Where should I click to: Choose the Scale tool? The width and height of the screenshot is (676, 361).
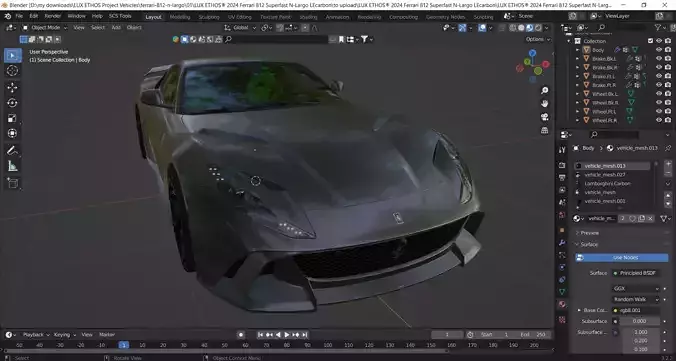tap(13, 118)
